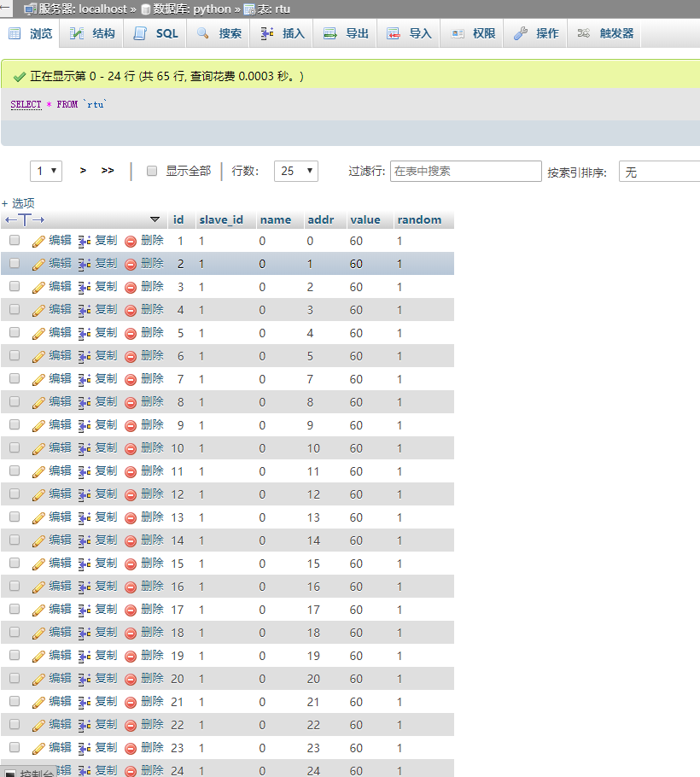Click the pencil edit icon for row id 19
The image size is (700, 777).
pyautogui.click(x=38, y=656)
